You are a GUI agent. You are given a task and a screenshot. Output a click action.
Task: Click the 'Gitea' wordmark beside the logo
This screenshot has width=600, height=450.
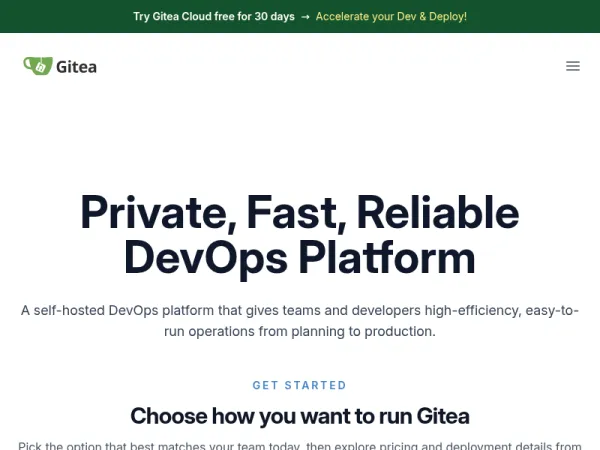(76, 67)
